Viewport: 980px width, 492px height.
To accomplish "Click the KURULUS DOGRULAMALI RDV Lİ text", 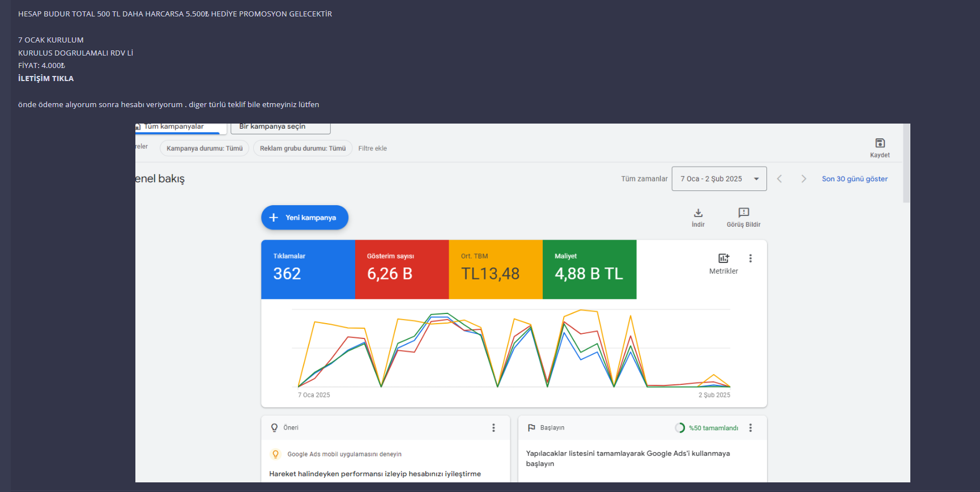I will (75, 53).
